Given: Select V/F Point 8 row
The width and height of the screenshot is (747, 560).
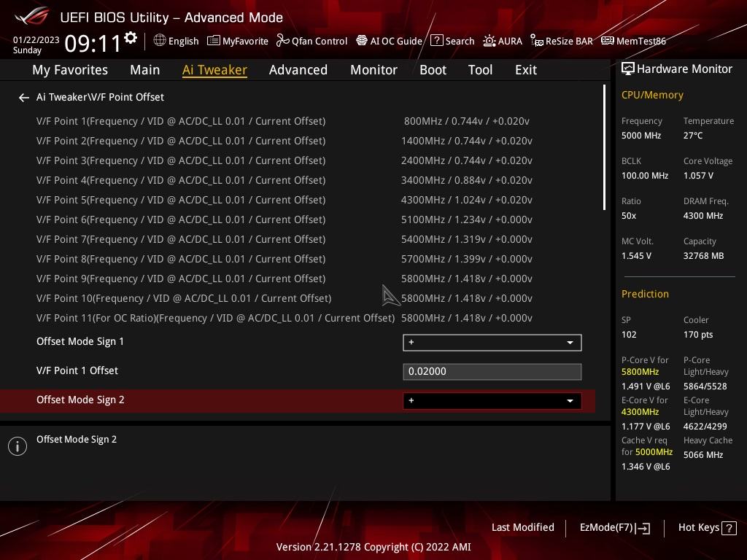Looking at the screenshot, I should tap(298, 259).
